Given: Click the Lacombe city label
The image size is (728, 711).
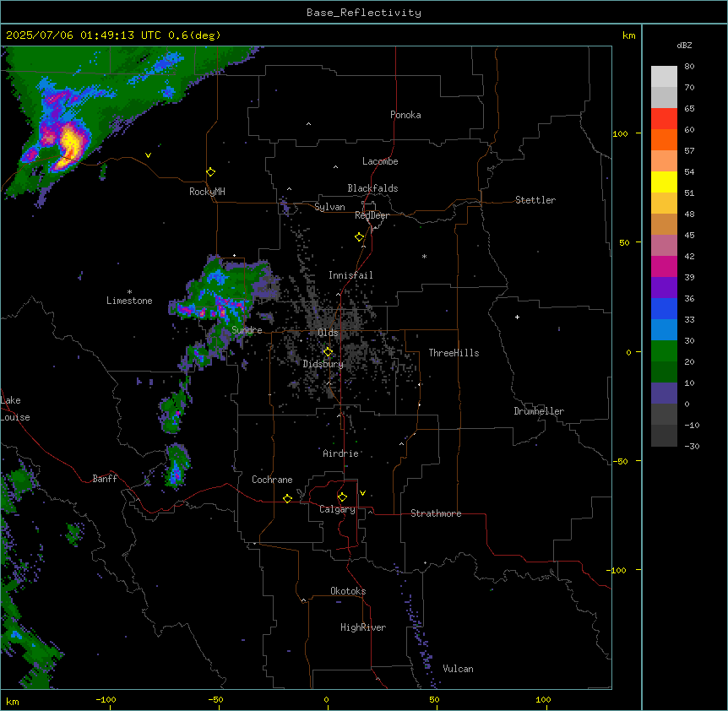Looking at the screenshot, I should click(x=380, y=161).
